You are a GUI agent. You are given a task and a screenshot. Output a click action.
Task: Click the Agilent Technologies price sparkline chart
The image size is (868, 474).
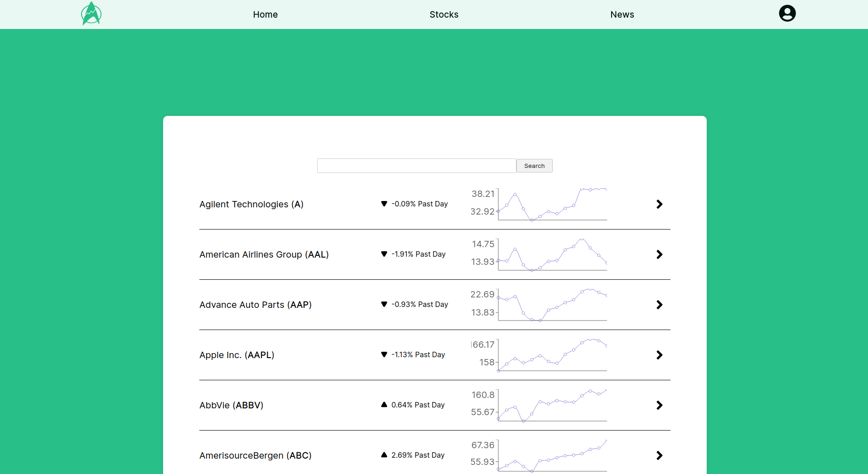pos(539,204)
